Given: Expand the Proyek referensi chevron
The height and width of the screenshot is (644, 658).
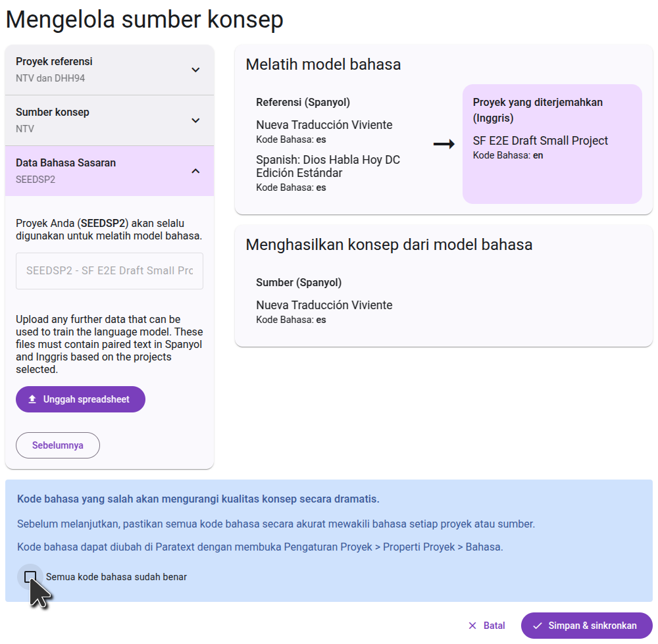Looking at the screenshot, I should pyautogui.click(x=195, y=70).
